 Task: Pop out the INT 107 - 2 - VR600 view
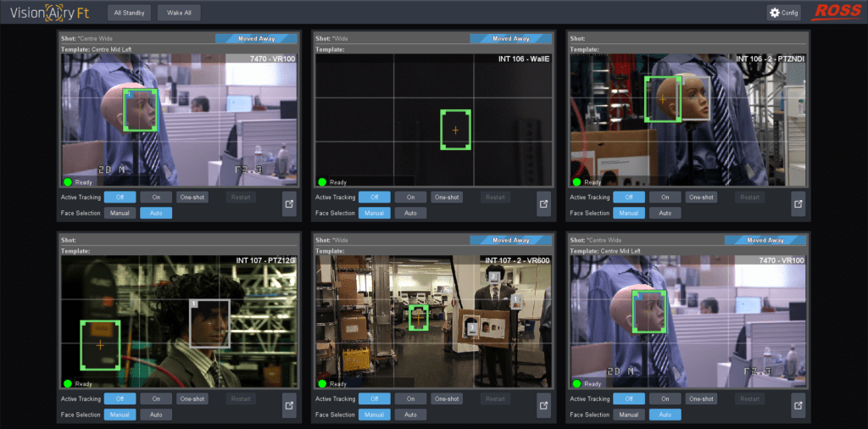(x=543, y=406)
